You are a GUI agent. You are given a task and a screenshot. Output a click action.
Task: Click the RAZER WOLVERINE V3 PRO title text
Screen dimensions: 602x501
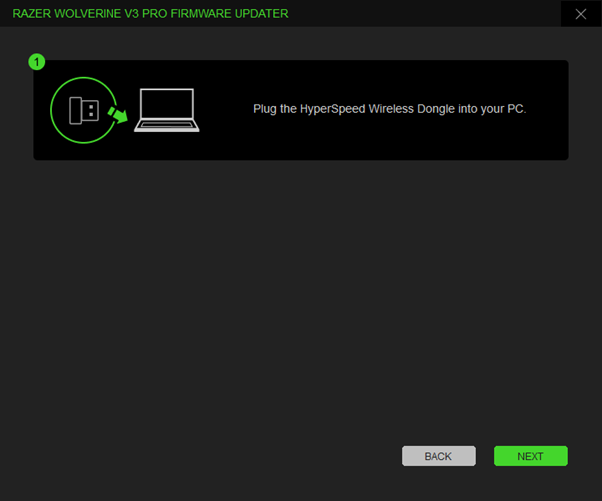(x=90, y=14)
